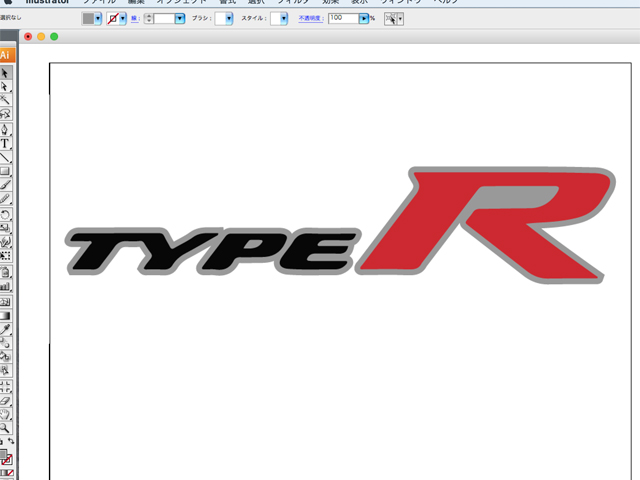Open the スタイル graphic style dropdown

tap(284, 19)
